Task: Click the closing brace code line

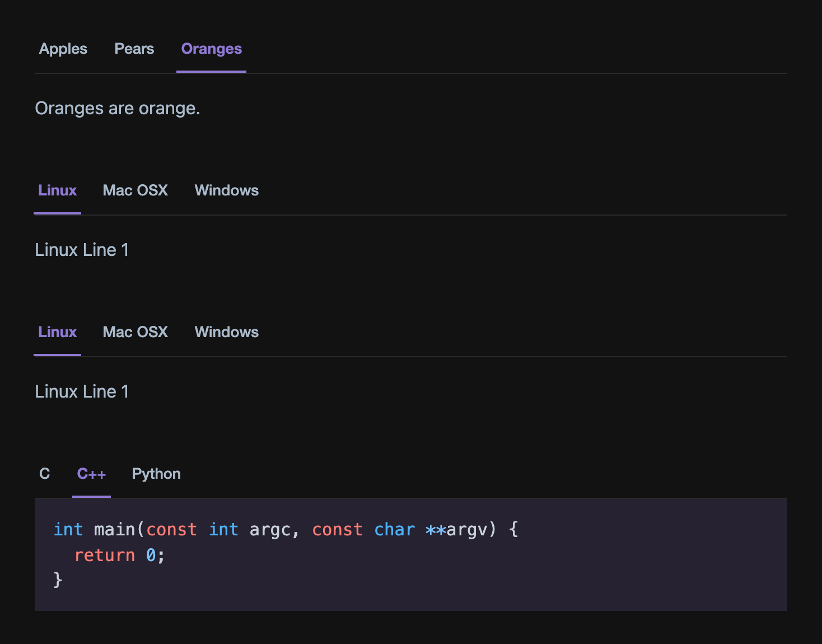Action: click(x=58, y=580)
